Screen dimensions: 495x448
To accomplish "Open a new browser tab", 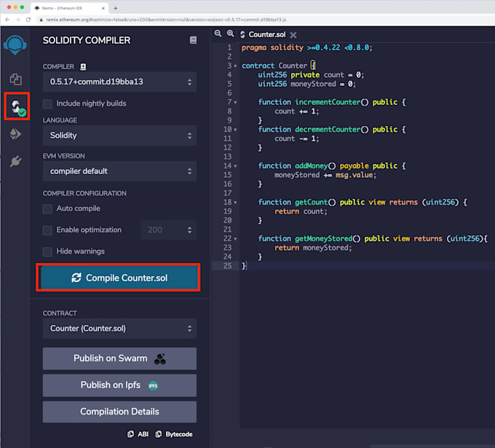I will 116,8.
